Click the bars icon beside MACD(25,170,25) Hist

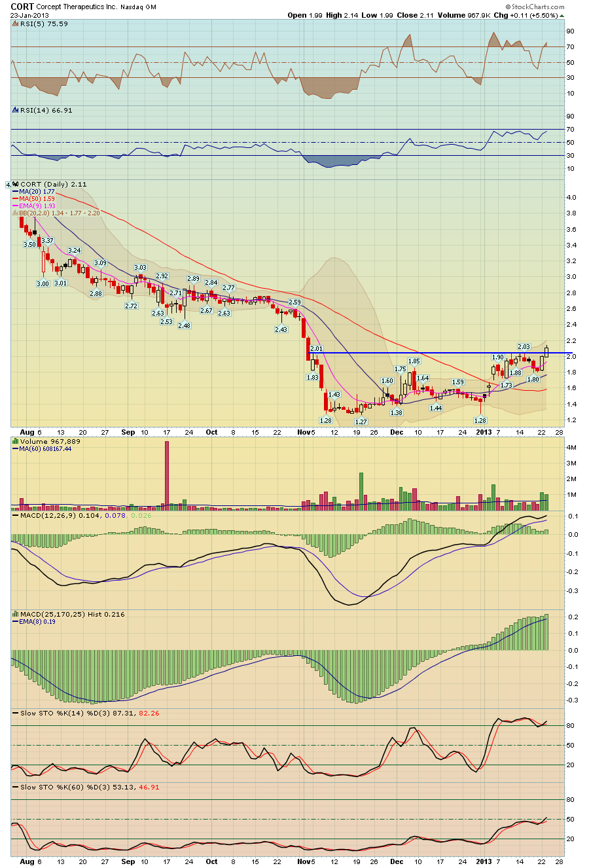[16, 615]
